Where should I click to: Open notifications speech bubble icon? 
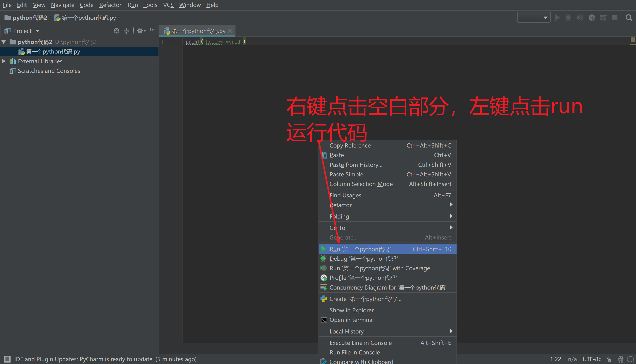(x=630, y=359)
